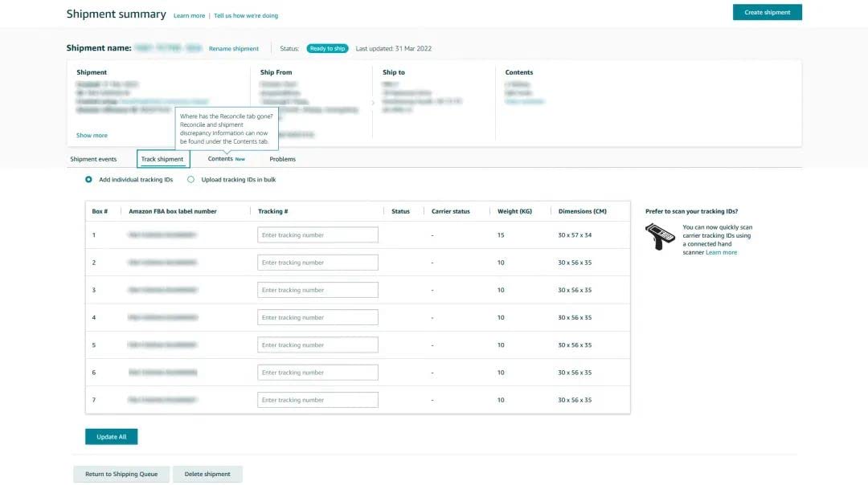Click the handheld scanner icon
This screenshot has height=485, width=868.
click(660, 236)
